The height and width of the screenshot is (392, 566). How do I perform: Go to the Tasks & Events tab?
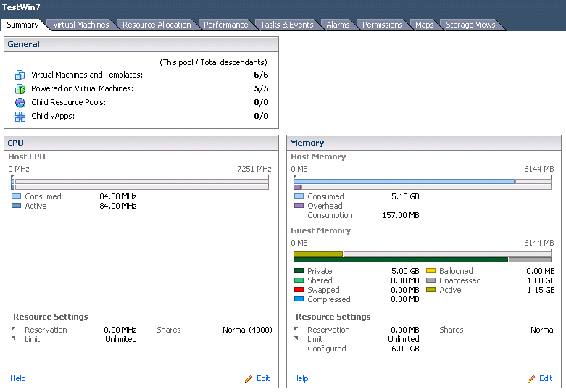(x=287, y=25)
